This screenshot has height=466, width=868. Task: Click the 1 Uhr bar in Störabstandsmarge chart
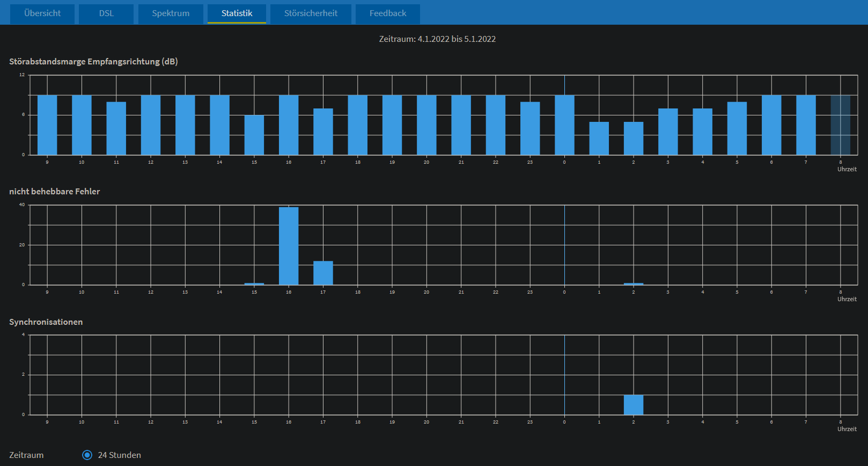coord(599,139)
